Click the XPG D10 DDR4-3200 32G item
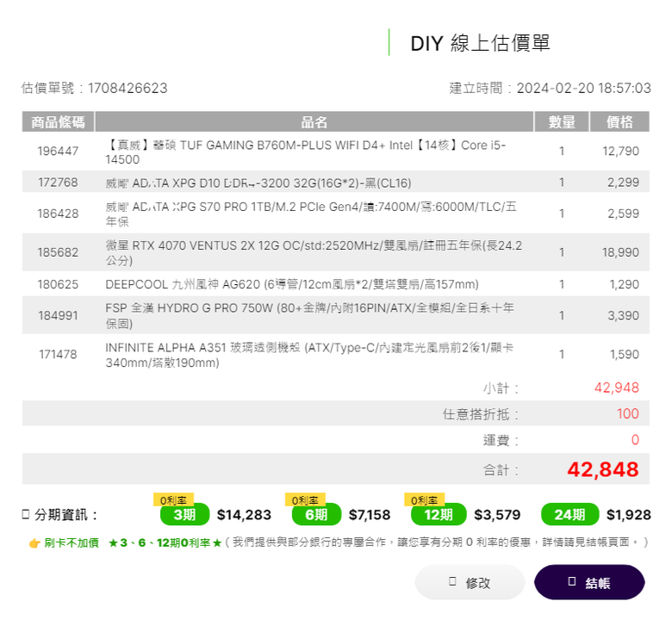This screenshot has height=620, width=672. [258, 183]
